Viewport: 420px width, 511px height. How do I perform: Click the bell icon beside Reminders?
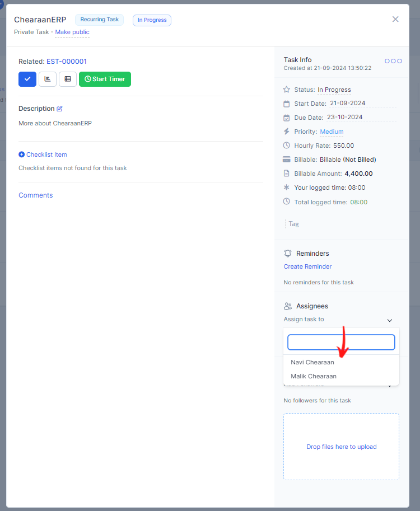pos(288,254)
